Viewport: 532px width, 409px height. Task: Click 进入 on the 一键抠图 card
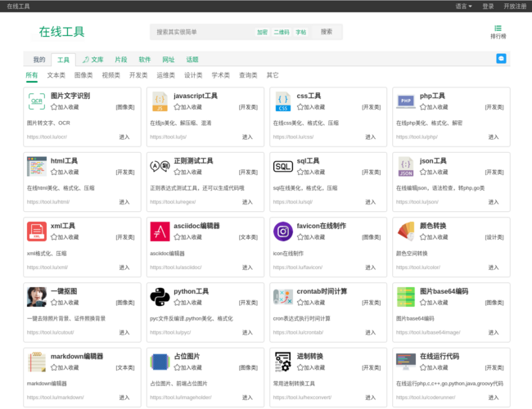click(124, 332)
